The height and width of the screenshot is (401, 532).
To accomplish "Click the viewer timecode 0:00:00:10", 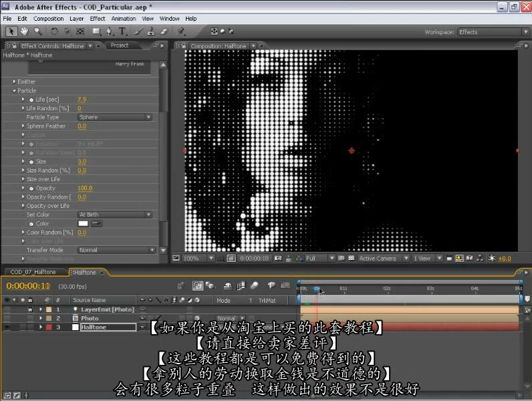I will click(254, 259).
